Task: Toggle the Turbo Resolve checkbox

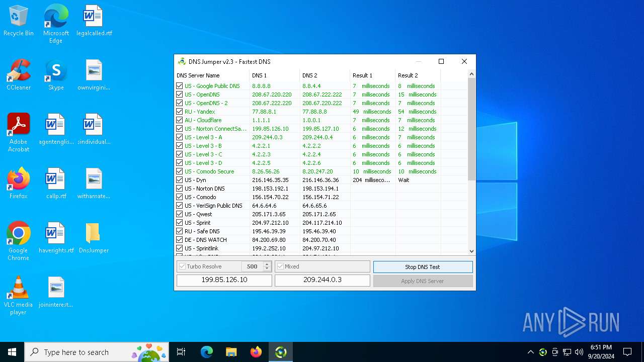Action: point(183,266)
